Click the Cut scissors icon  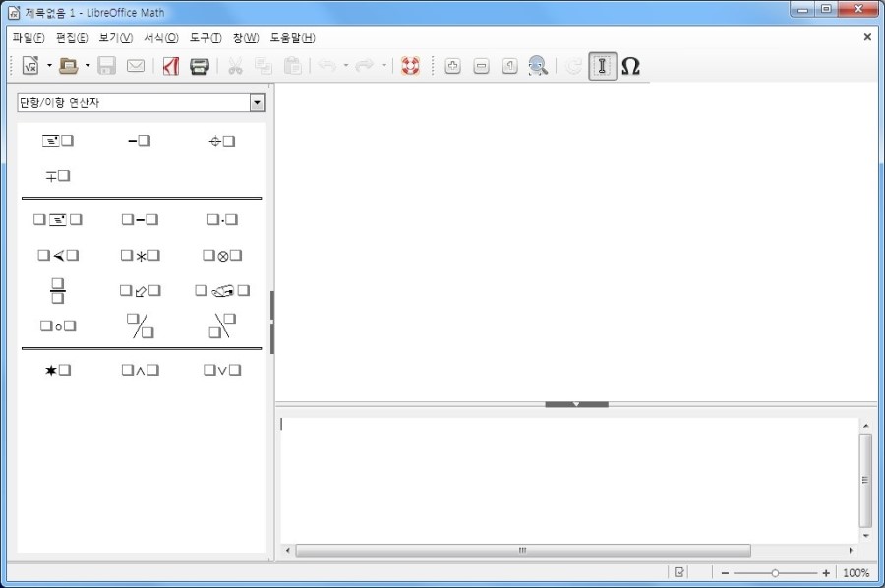(x=235, y=66)
